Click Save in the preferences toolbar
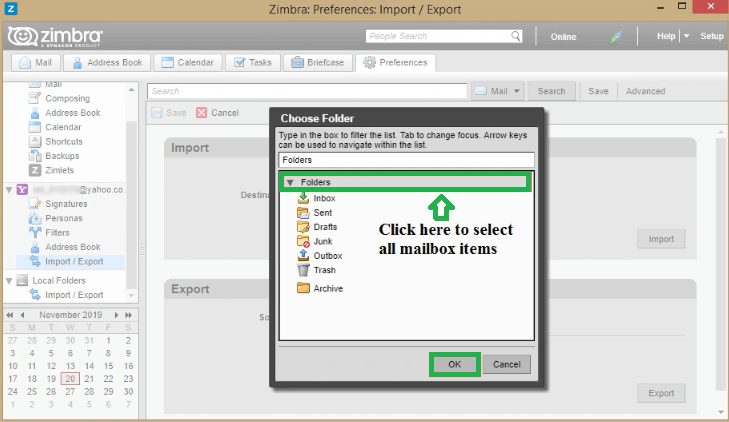729x422 pixels. coord(169,112)
